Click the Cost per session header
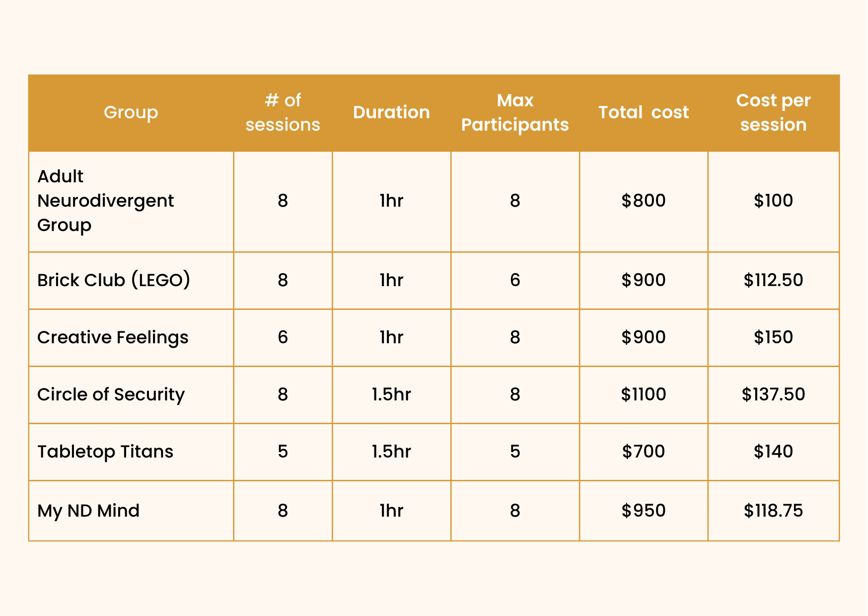 (773, 113)
